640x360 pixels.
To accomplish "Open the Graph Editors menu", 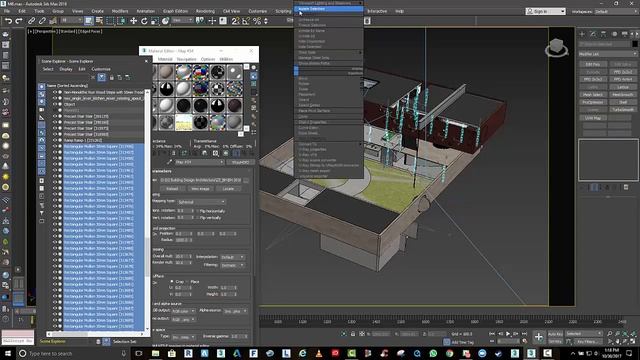I will tap(175, 11).
